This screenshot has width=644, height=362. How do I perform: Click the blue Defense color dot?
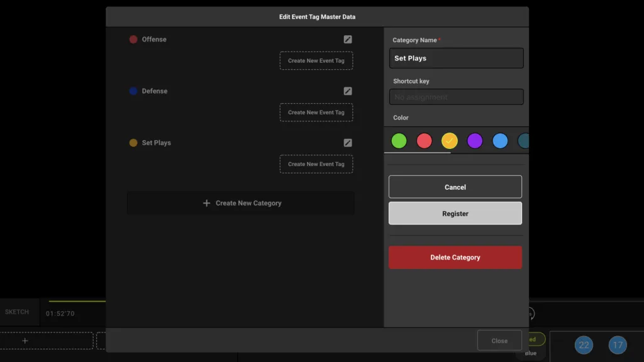pos(133,91)
